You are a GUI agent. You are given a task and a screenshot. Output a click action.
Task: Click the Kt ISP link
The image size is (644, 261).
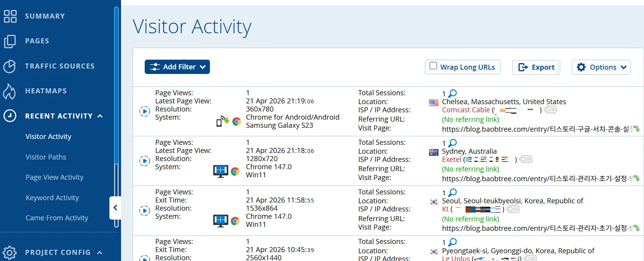445,209
